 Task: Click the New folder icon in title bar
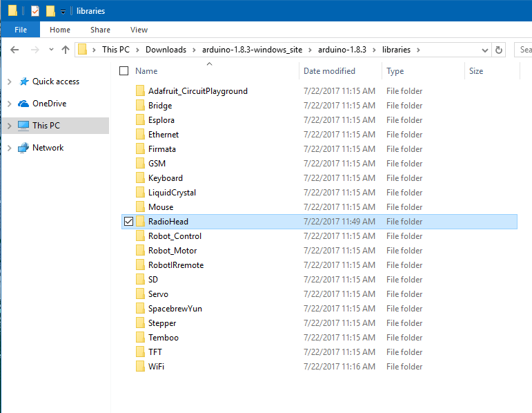pyautogui.click(x=50, y=11)
